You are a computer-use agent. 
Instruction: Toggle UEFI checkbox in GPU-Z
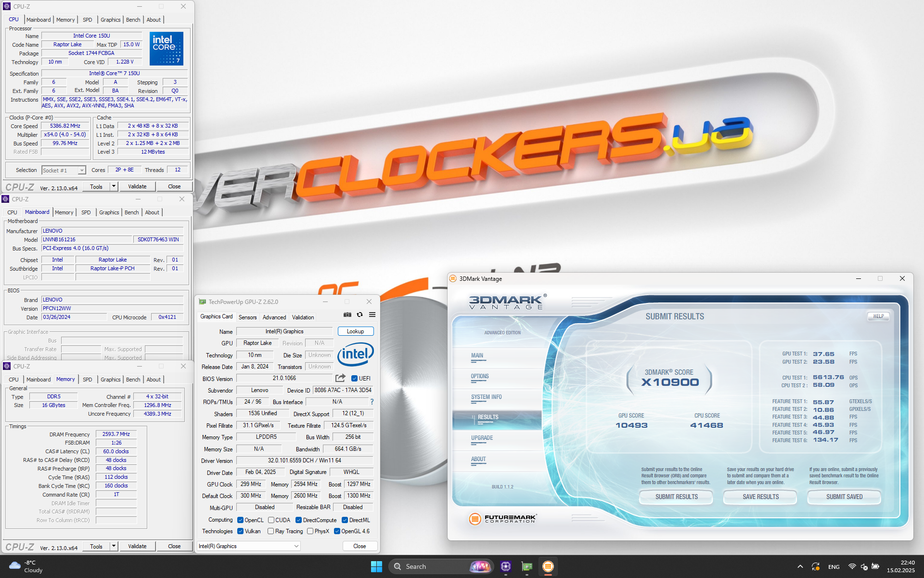pyautogui.click(x=354, y=379)
